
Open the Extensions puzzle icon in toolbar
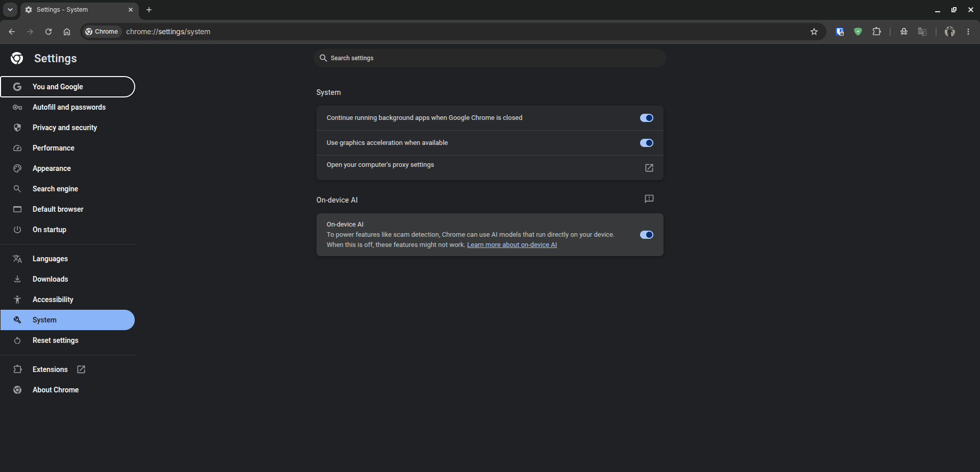(x=876, y=32)
